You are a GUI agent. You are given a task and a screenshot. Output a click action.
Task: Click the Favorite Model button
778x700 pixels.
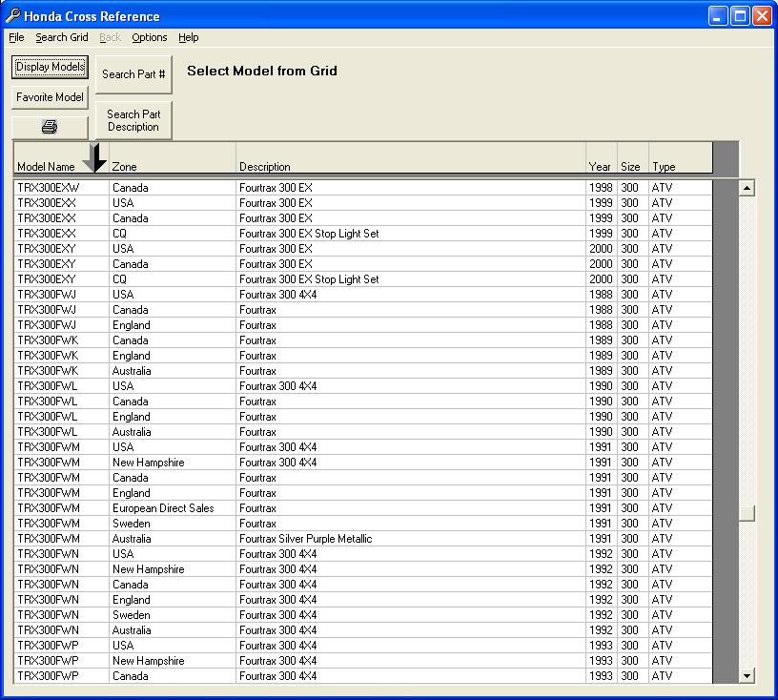(50, 97)
